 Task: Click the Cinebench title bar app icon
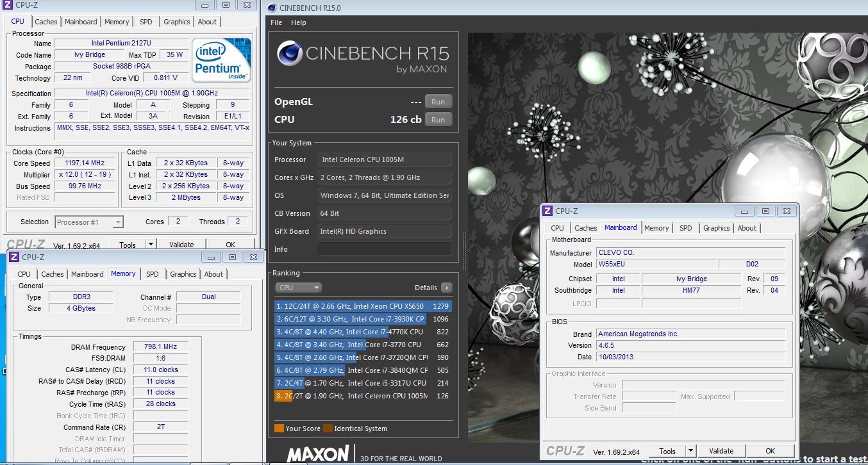coord(271,8)
